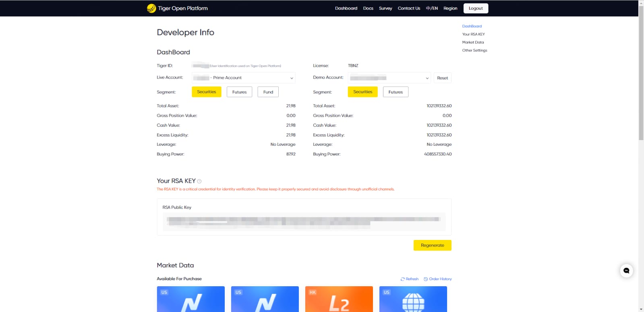Reset the demo account
This screenshot has width=644, height=312.
[x=442, y=78]
